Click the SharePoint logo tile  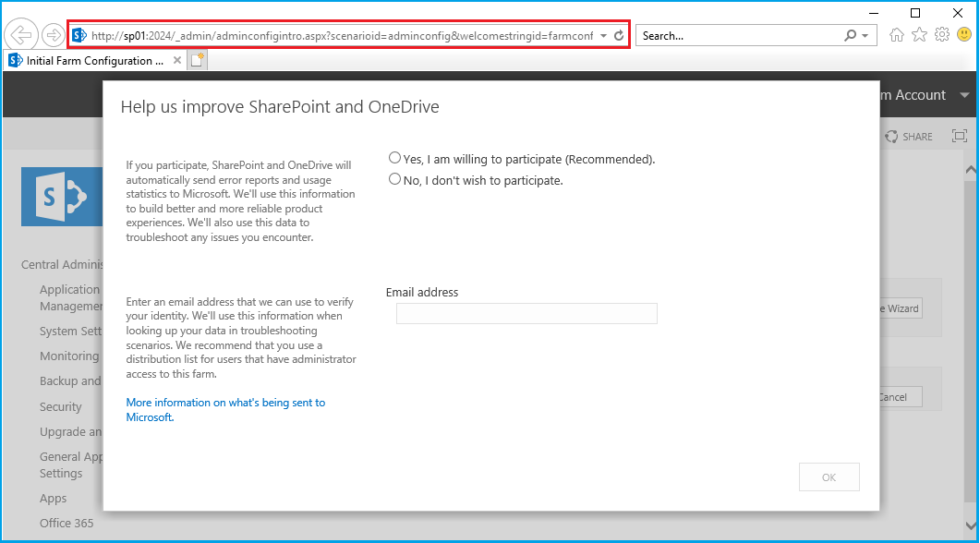tap(60, 196)
